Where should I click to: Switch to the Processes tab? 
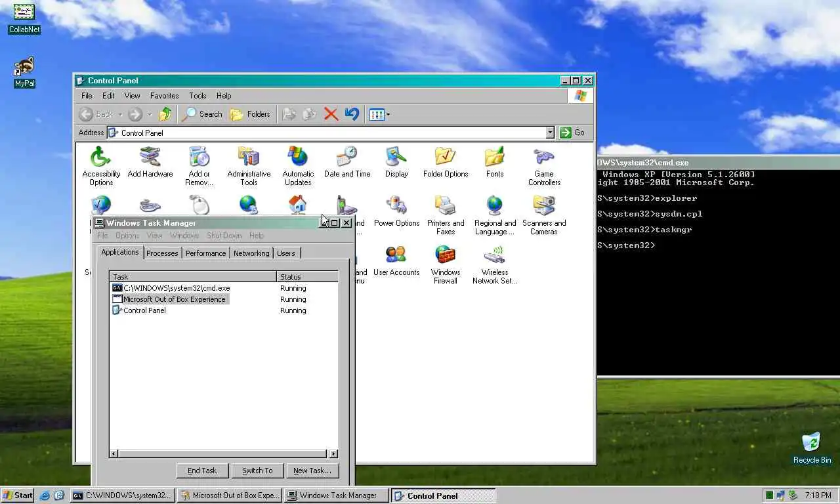pyautogui.click(x=162, y=253)
